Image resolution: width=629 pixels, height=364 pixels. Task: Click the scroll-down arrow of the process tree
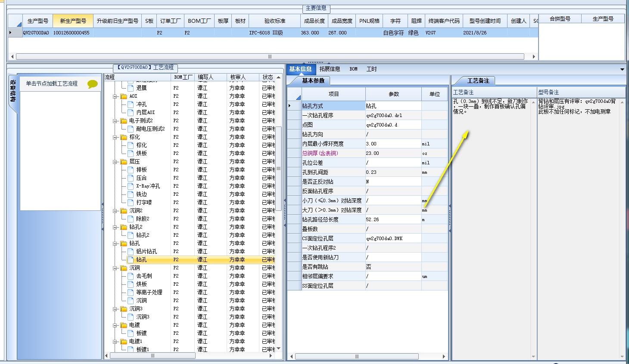pos(279,349)
